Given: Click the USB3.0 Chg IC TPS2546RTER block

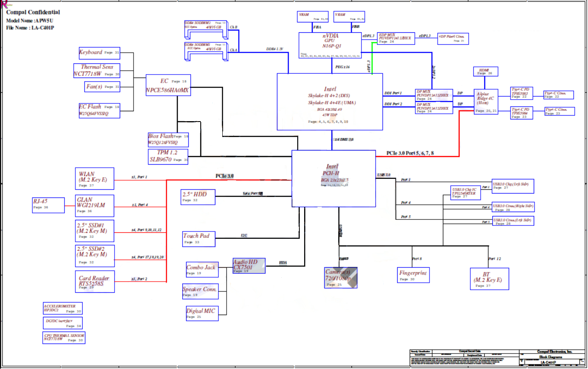Looking at the screenshot, I should [x=466, y=192].
